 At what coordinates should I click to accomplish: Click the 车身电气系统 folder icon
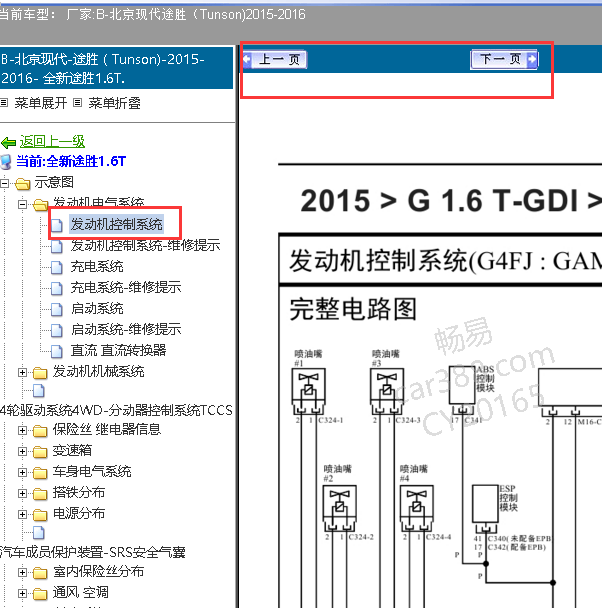(x=40, y=473)
